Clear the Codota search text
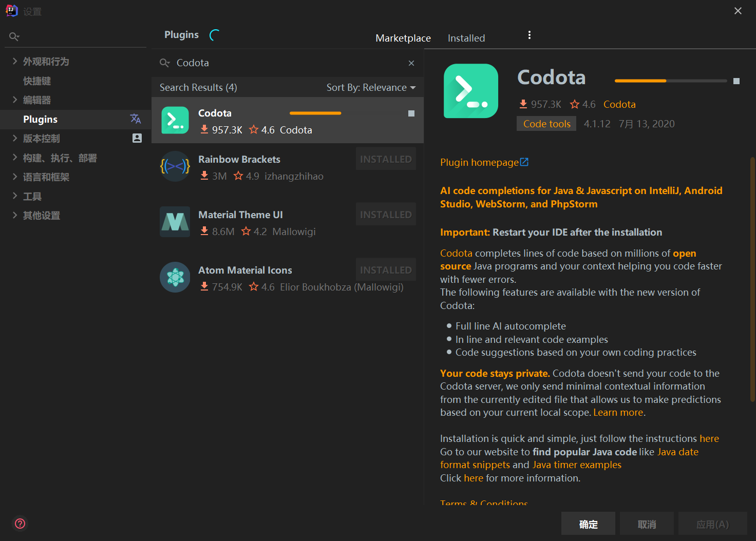Viewport: 756px width, 541px height. tap(411, 63)
